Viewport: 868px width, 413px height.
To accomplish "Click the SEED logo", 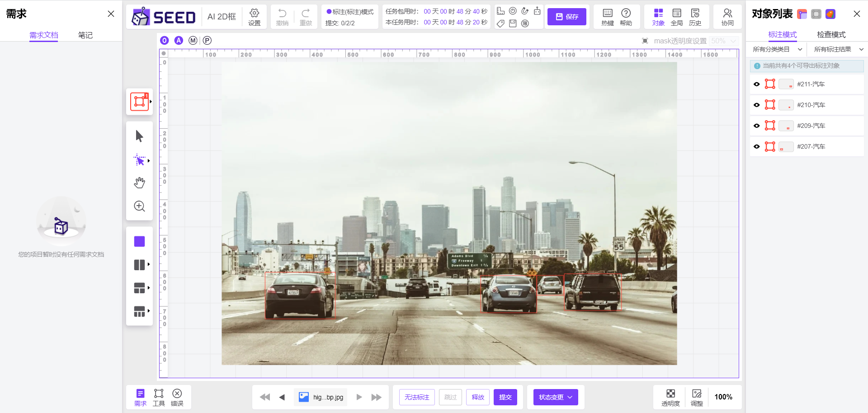I will [163, 17].
